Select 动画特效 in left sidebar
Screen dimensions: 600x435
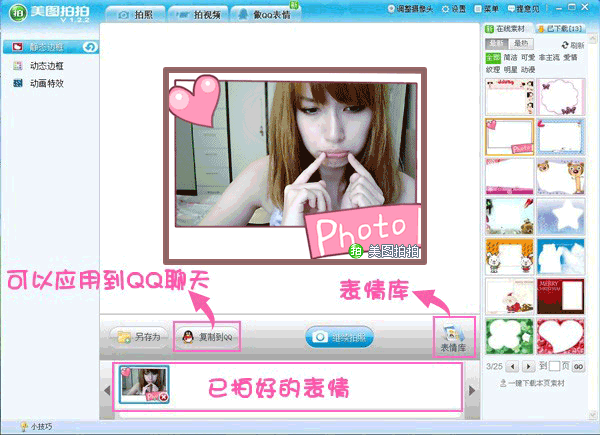pyautogui.click(x=47, y=83)
